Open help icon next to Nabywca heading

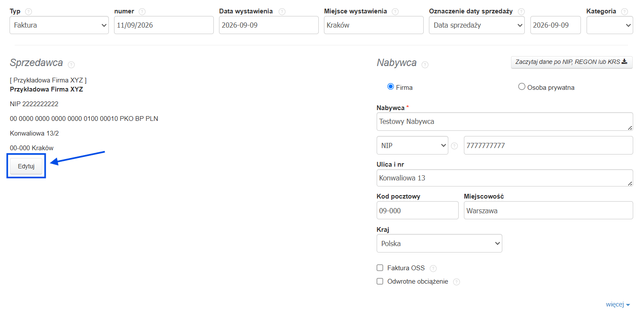click(x=425, y=65)
